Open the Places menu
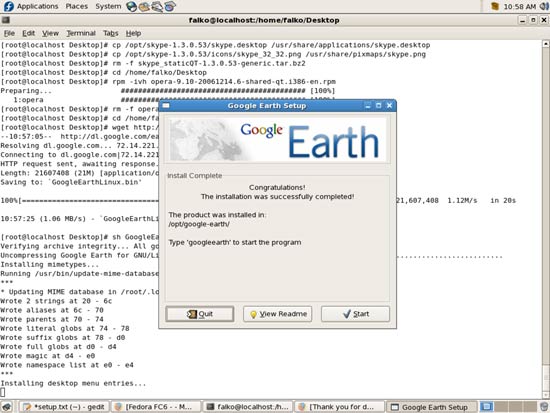The height and width of the screenshot is (413, 550). [76, 6]
